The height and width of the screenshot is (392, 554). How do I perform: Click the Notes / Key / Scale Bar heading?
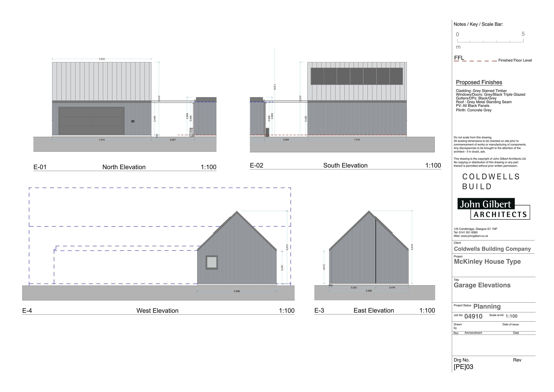pos(479,24)
